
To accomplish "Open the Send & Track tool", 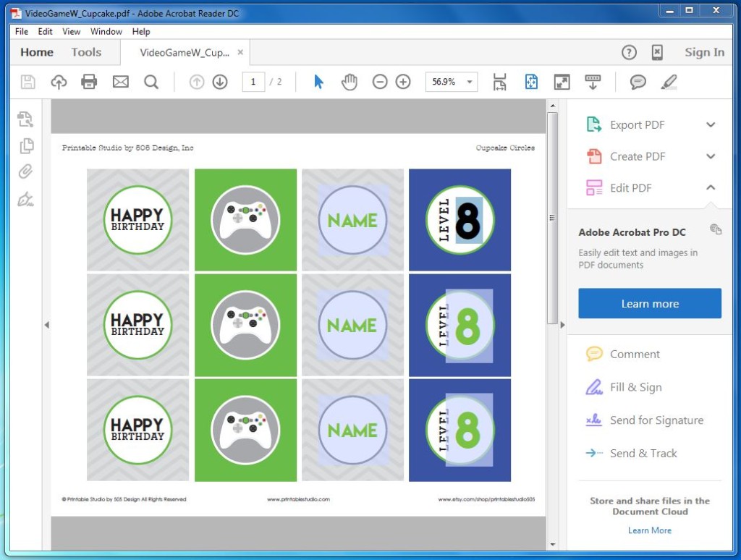I will click(643, 453).
